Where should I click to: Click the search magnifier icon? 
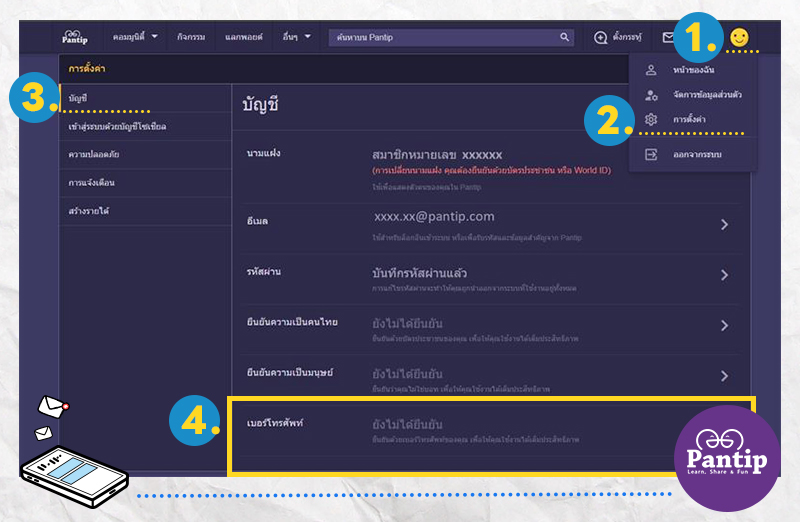tap(564, 37)
